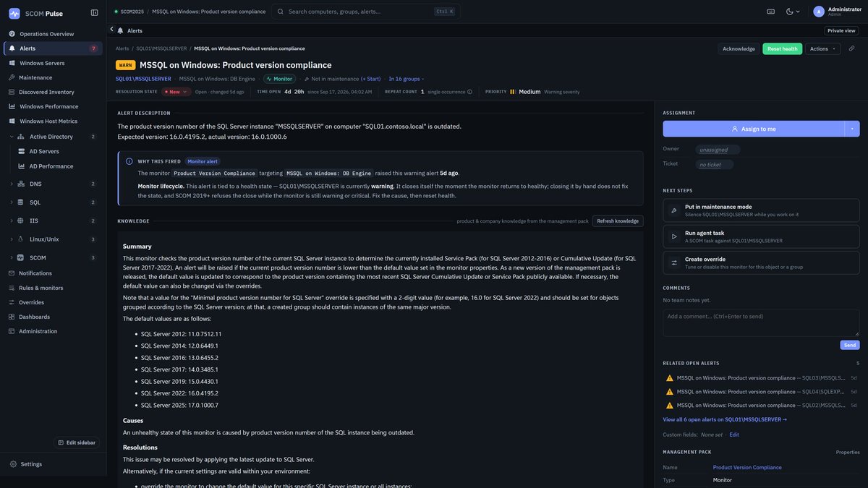Click the search magnifier icon
The height and width of the screenshot is (488, 868).
pyautogui.click(x=281, y=12)
